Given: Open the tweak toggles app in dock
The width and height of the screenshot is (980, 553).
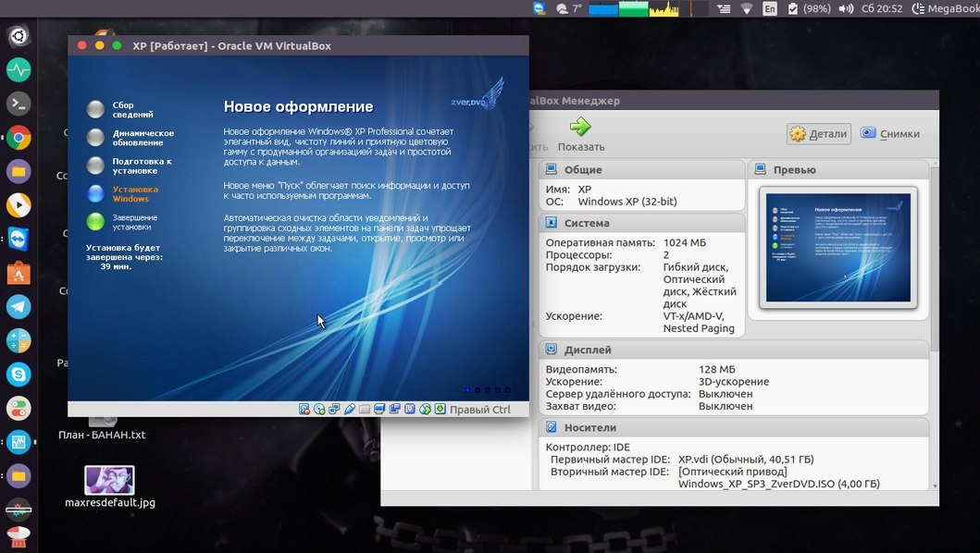Looking at the screenshot, I should tap(19, 408).
